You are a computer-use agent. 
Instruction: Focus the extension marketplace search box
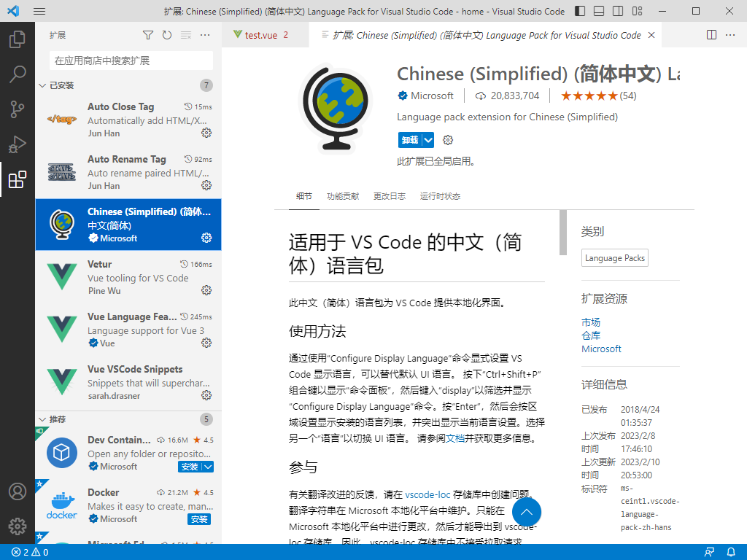[131, 61]
